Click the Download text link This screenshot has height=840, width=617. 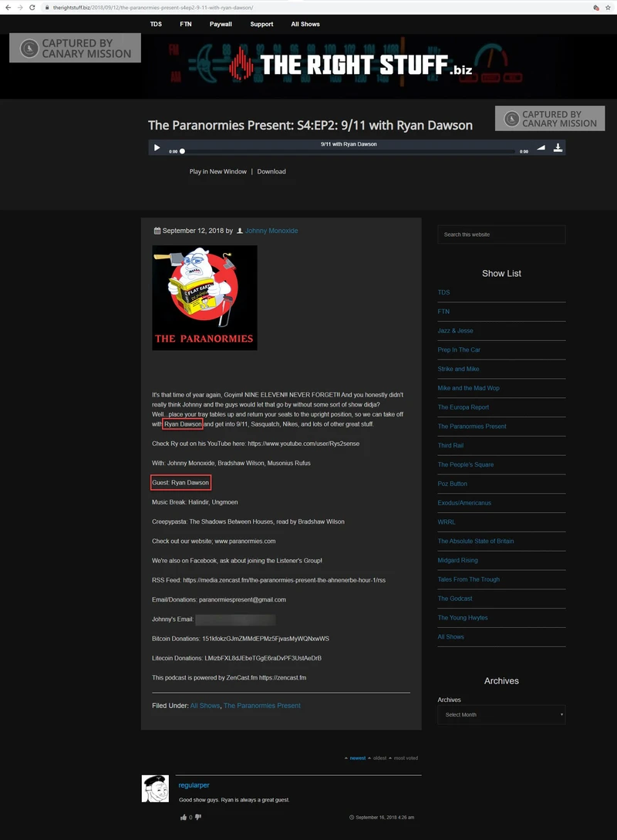tap(271, 171)
